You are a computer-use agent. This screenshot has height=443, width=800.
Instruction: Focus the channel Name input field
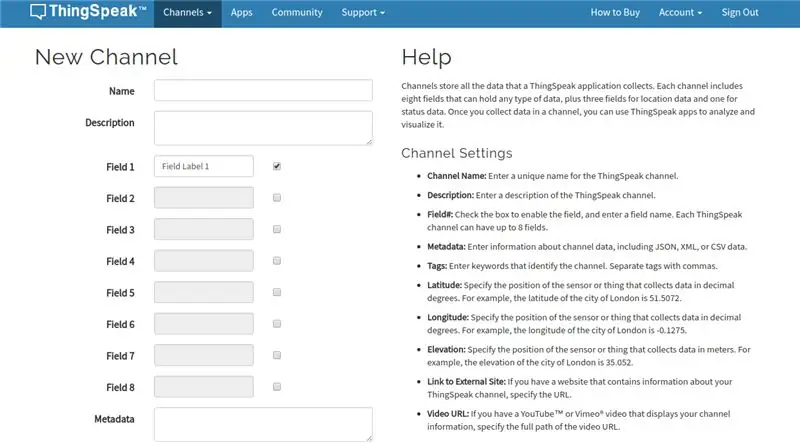[263, 90]
